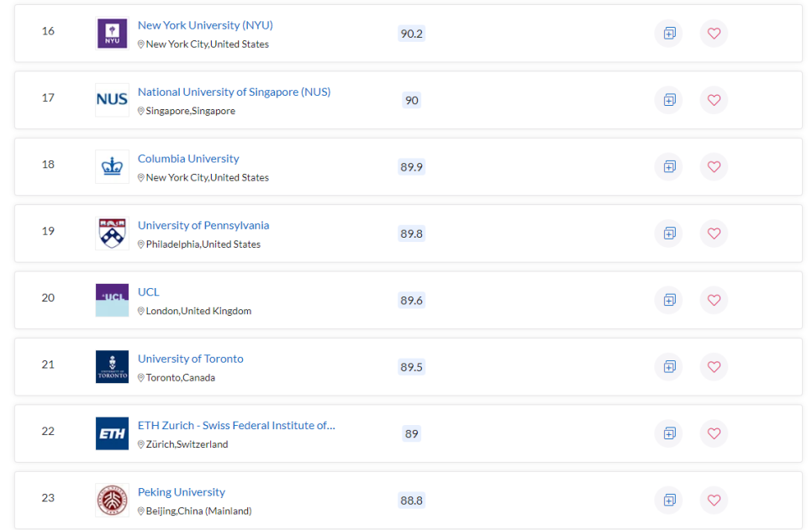The height and width of the screenshot is (530, 812).
Task: Click the NUS logo
Action: pos(112,100)
